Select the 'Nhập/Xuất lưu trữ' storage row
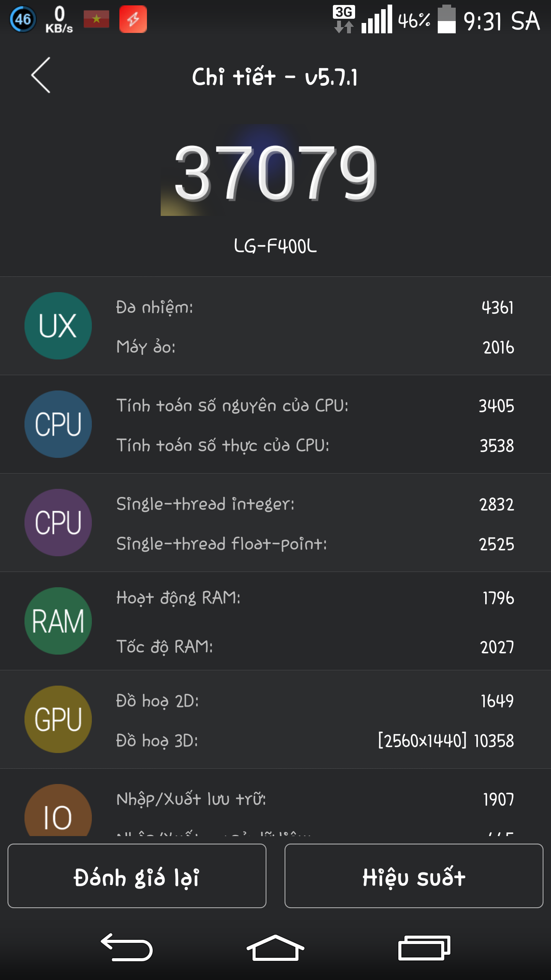 [314, 799]
